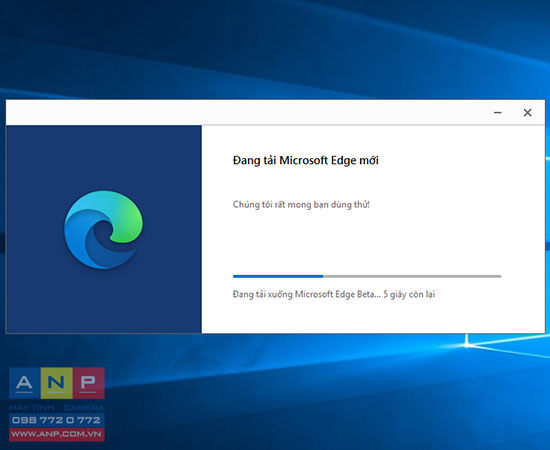550x450 pixels.
Task: Click the blue "A" tile in ANP logo
Action: [x=25, y=383]
